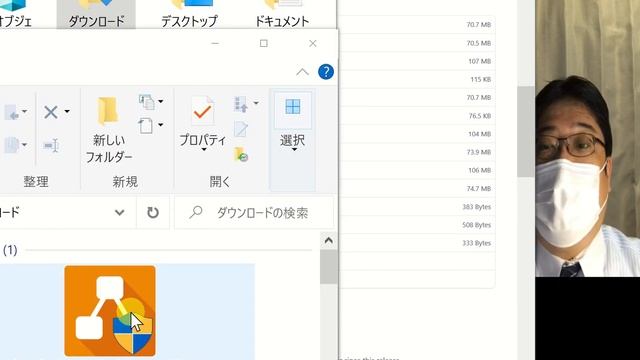
Task: Open the Open icon's dropdown arrow
Action: click(256, 103)
